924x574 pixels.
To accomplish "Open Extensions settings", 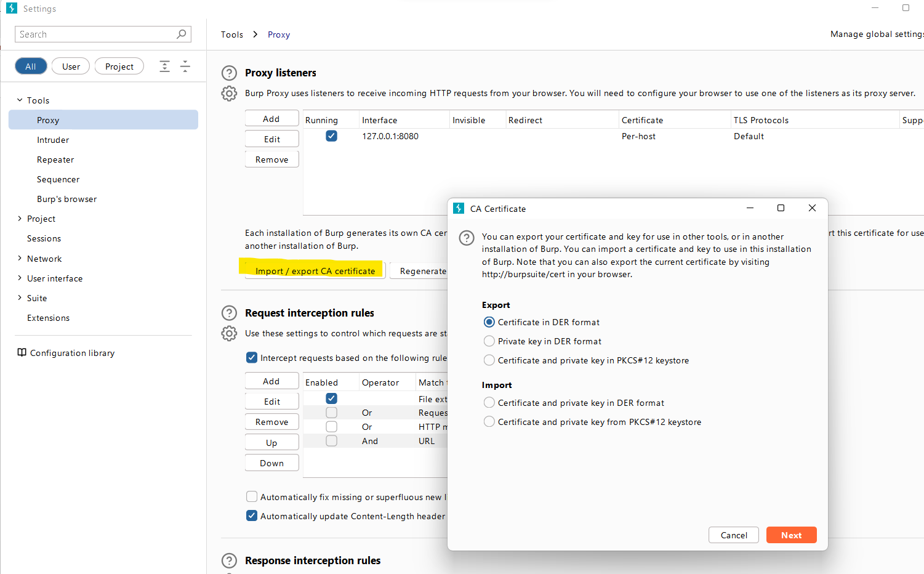I will click(x=48, y=318).
